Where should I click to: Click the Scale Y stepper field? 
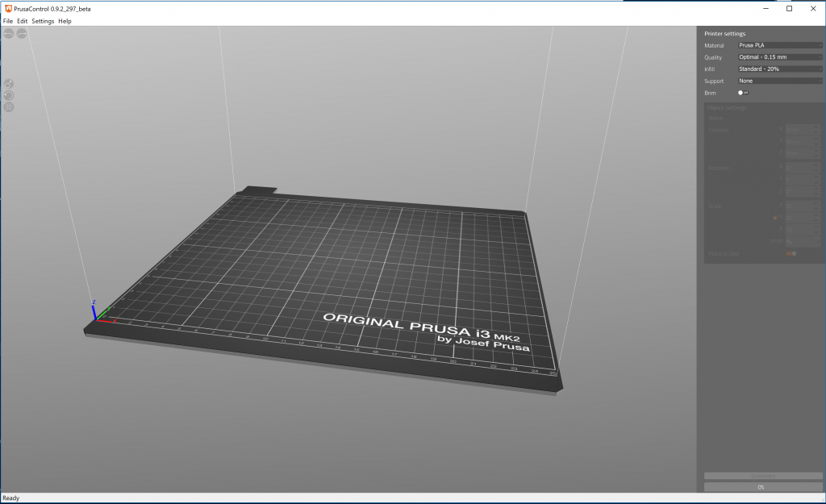[803, 218]
